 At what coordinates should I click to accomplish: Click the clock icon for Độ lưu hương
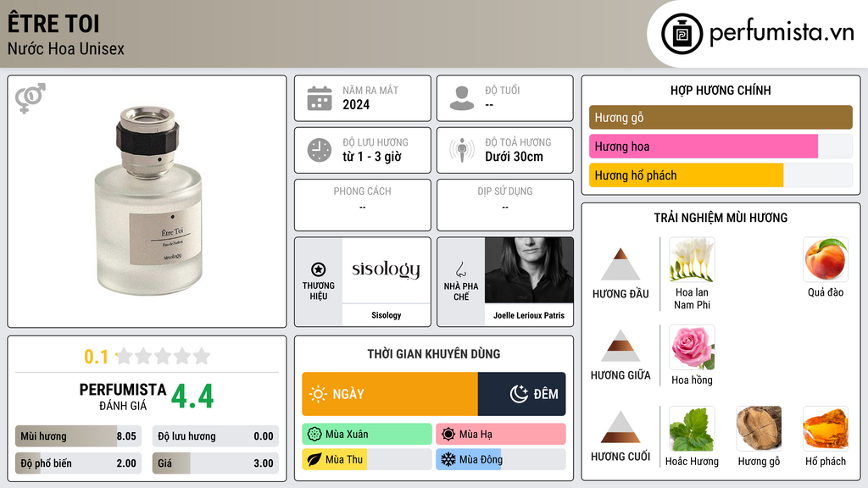coord(320,150)
